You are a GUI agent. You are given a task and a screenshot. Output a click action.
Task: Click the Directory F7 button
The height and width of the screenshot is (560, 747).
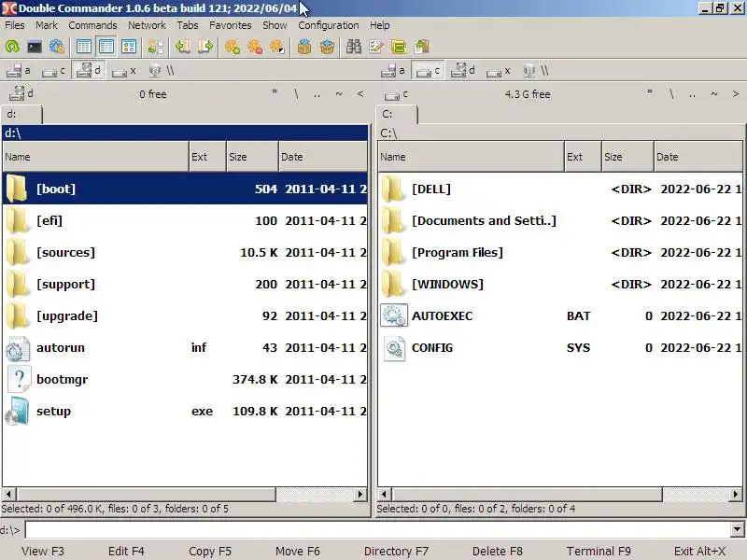[x=396, y=551]
